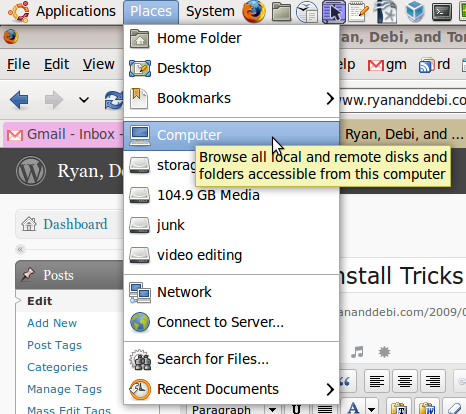Close the Places menu header
Image resolution: width=466 pixels, height=414 pixels.
[x=151, y=11]
